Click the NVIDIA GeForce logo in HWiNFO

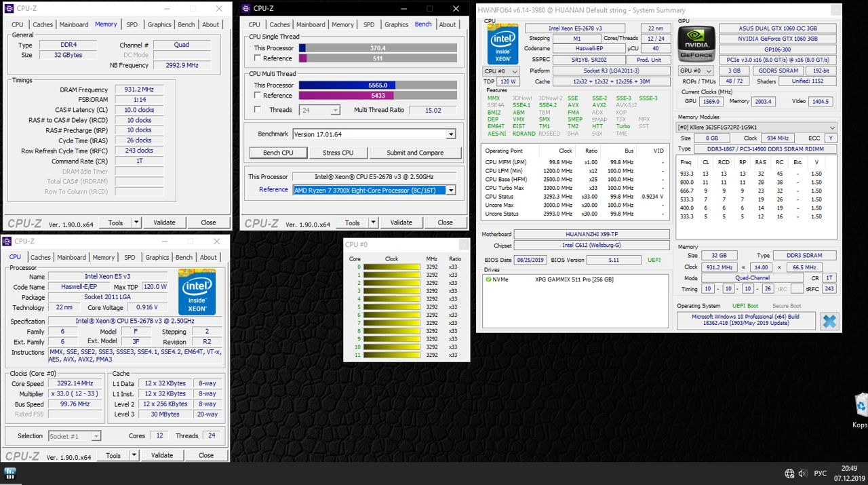[696, 44]
